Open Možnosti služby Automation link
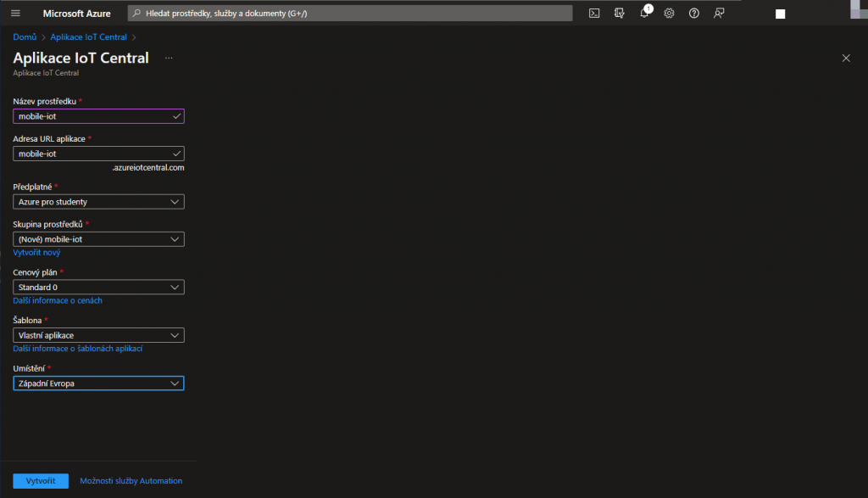Screen dimensions: 868x498 pos(131,481)
